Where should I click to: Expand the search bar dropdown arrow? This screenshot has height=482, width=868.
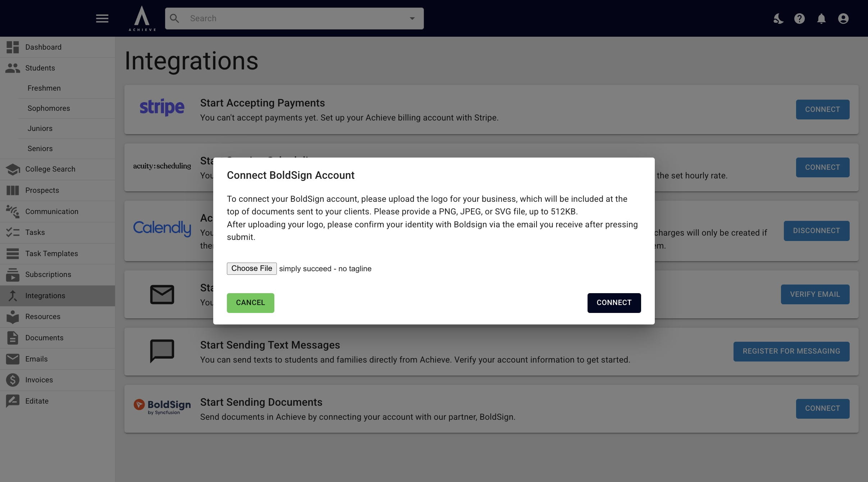tap(412, 18)
